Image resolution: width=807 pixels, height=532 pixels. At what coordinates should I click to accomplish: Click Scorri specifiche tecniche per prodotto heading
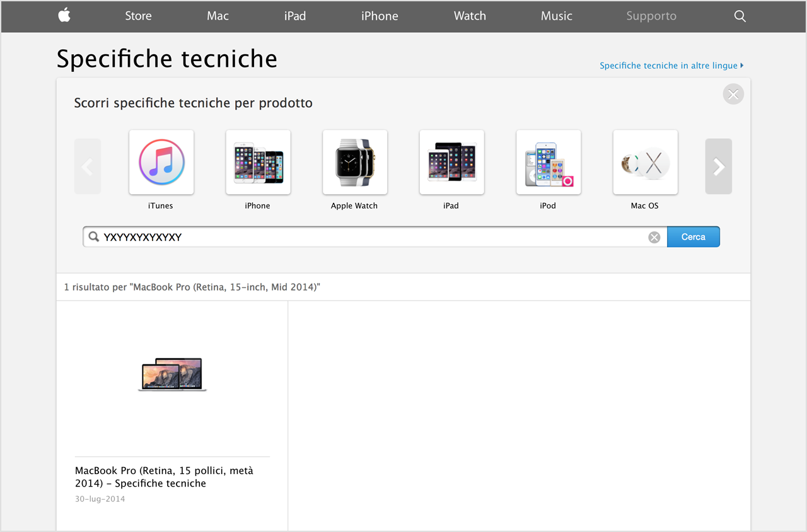[x=194, y=103]
